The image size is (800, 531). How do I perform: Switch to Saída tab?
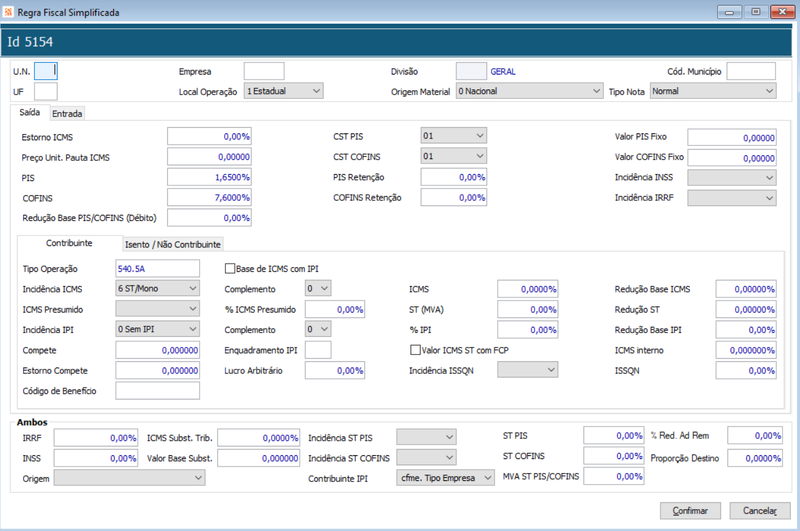click(30, 112)
